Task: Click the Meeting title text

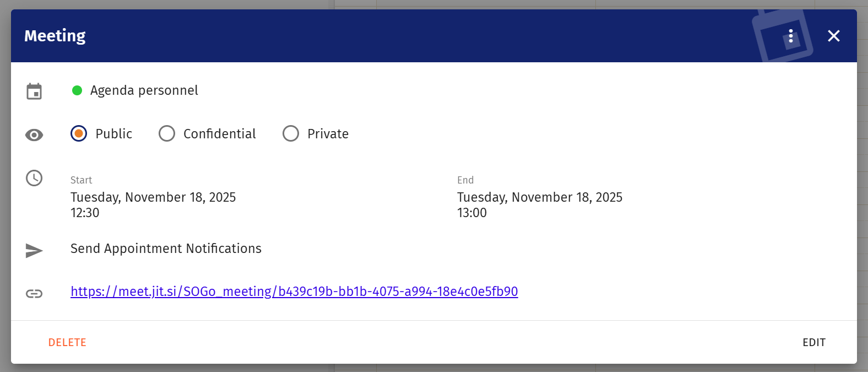Action: pos(55,36)
